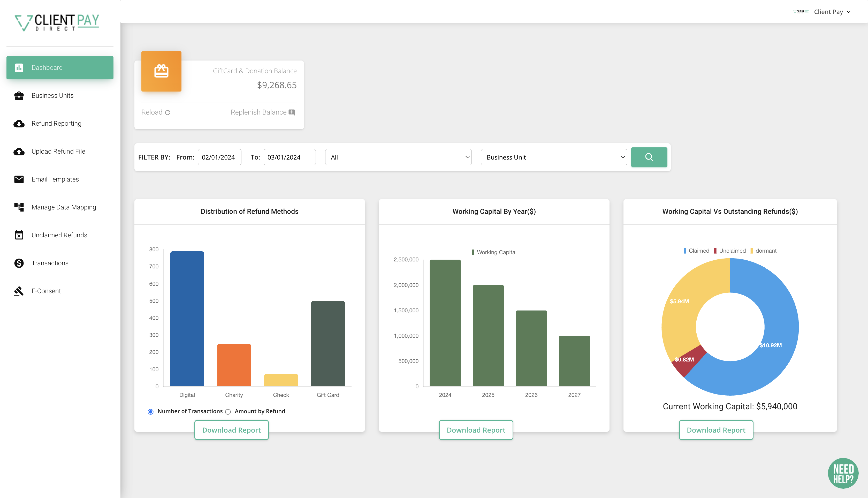The width and height of the screenshot is (868, 498).
Task: Click the Manage Data Mapping tree icon
Action: (19, 207)
